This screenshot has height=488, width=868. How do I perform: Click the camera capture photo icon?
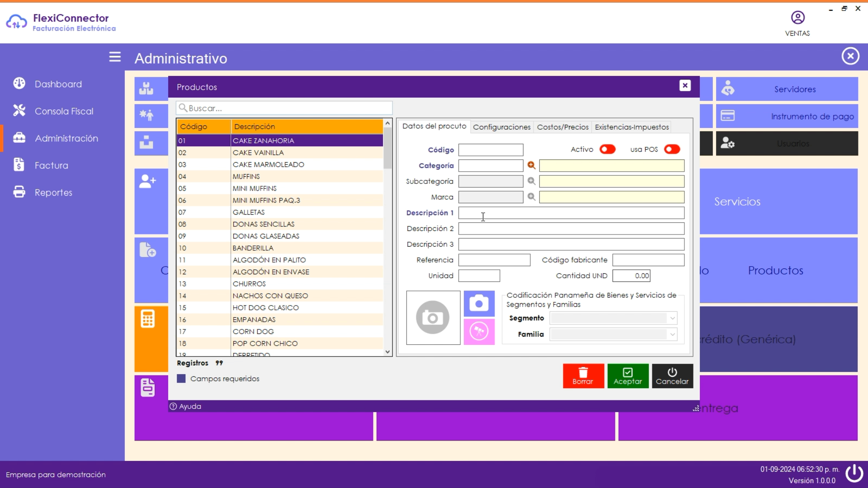[479, 303]
